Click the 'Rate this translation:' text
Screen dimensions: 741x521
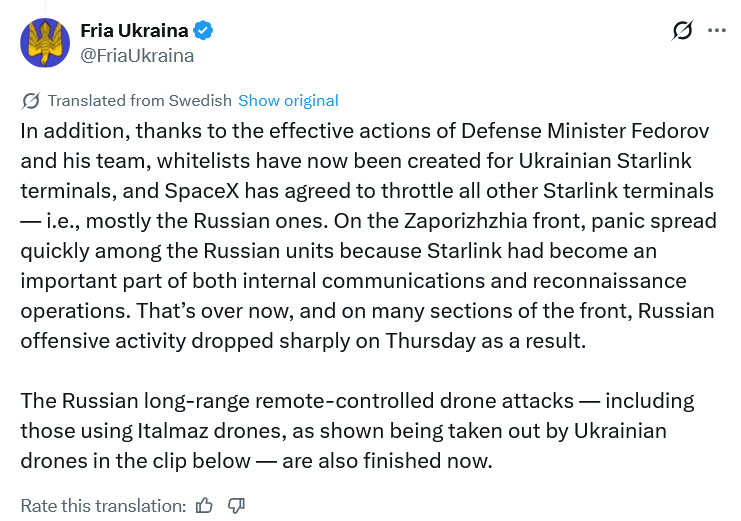[103, 505]
